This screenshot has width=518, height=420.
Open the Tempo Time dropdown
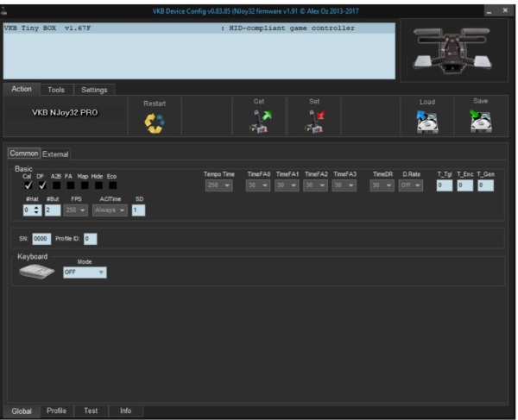[x=218, y=185]
